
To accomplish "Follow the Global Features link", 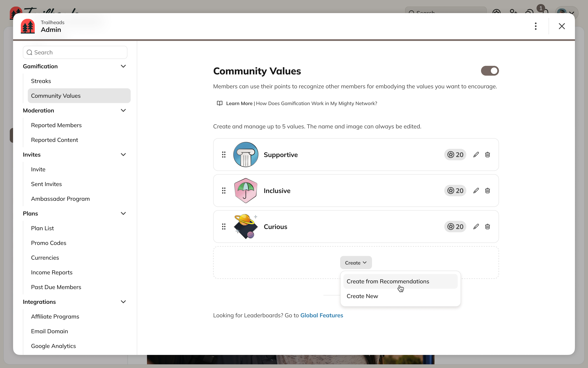I will [322, 315].
